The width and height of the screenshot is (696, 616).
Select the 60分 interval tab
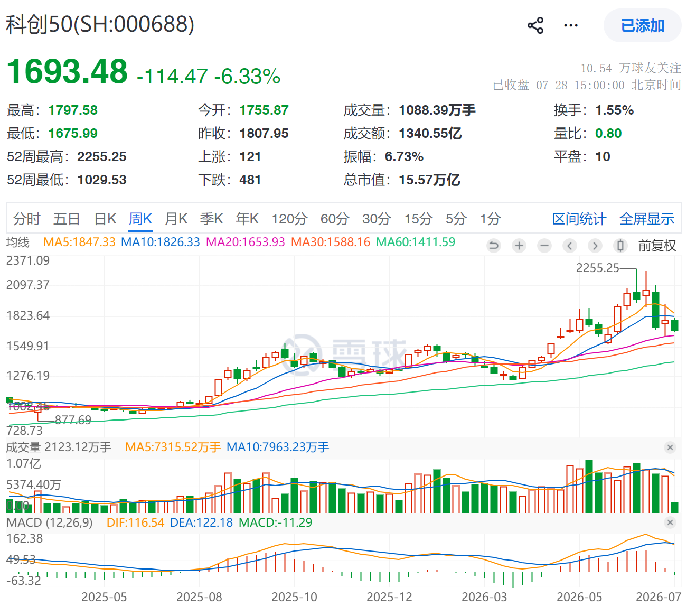[335, 219]
